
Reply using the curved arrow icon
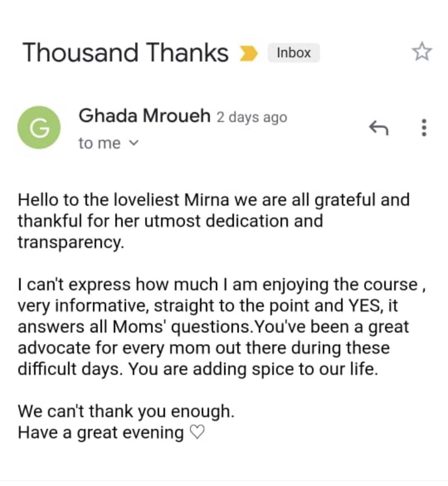pos(379,127)
